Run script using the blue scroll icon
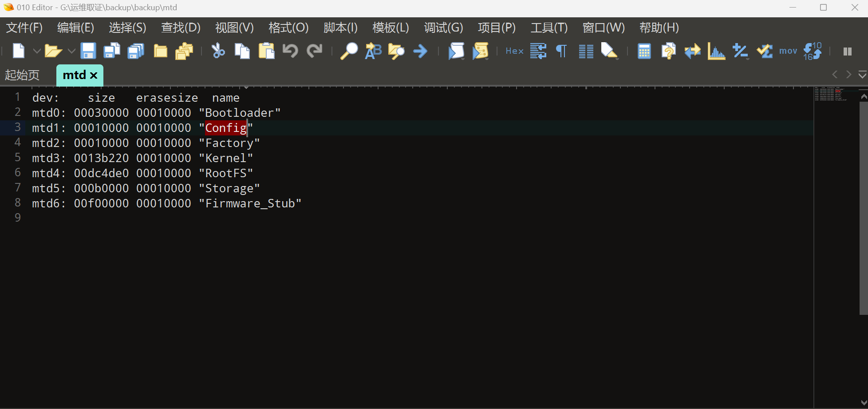Image resolution: width=868 pixels, height=409 pixels. 456,51
